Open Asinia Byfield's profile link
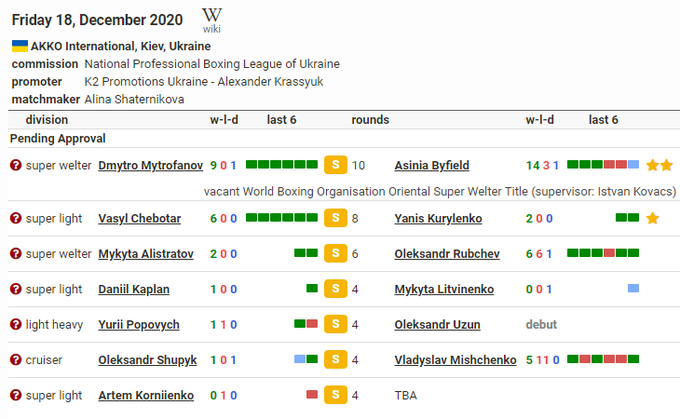 coord(432,165)
